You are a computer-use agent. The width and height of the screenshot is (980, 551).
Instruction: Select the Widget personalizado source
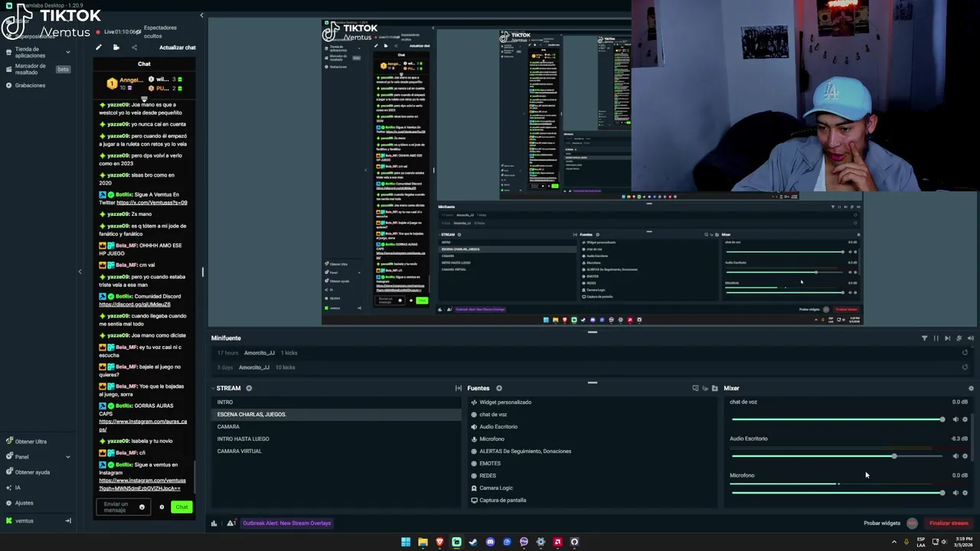pyautogui.click(x=593, y=403)
